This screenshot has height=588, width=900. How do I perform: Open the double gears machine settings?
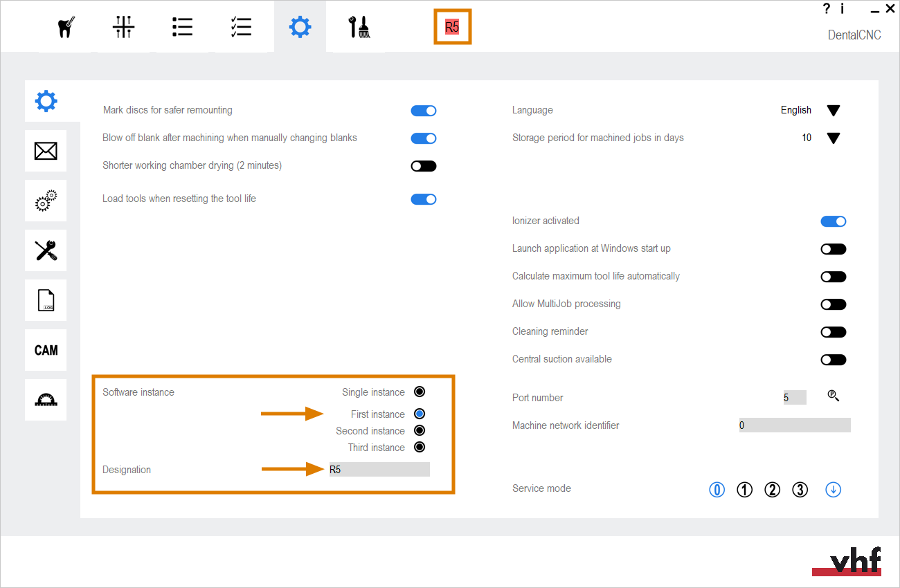(x=46, y=201)
